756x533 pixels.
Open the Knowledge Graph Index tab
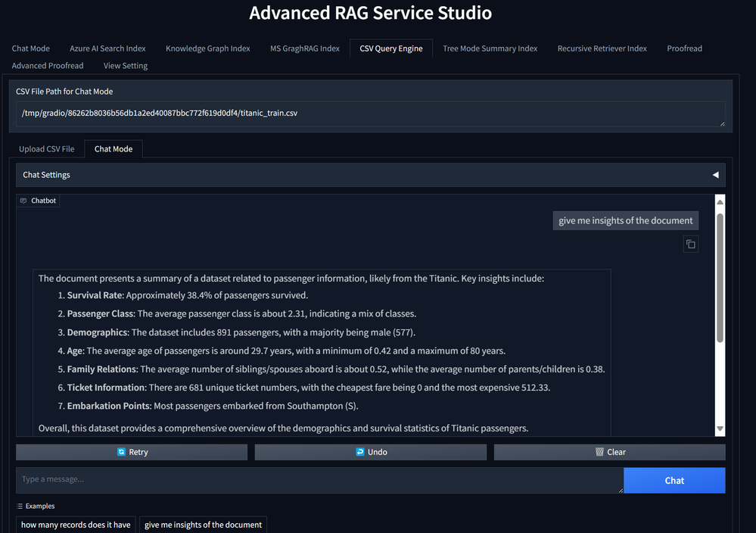click(x=208, y=48)
